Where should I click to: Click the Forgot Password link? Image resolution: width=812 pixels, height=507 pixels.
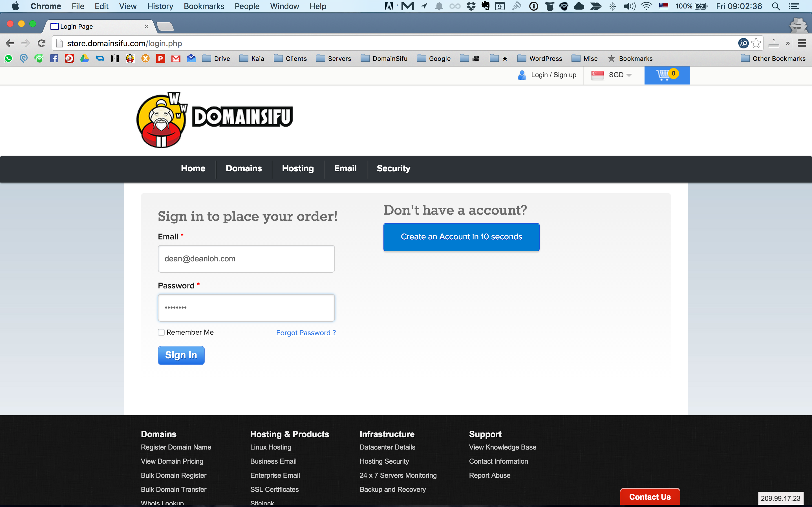pyautogui.click(x=306, y=333)
